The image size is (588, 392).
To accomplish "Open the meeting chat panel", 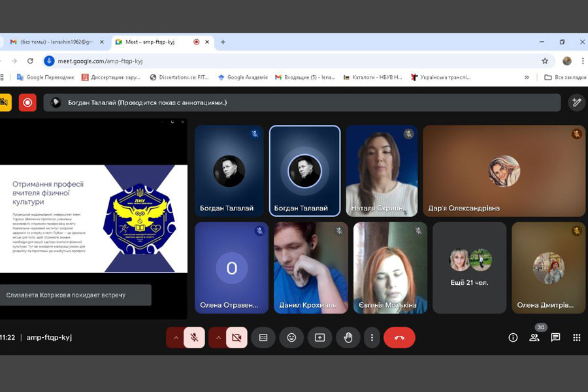I will [x=555, y=337].
